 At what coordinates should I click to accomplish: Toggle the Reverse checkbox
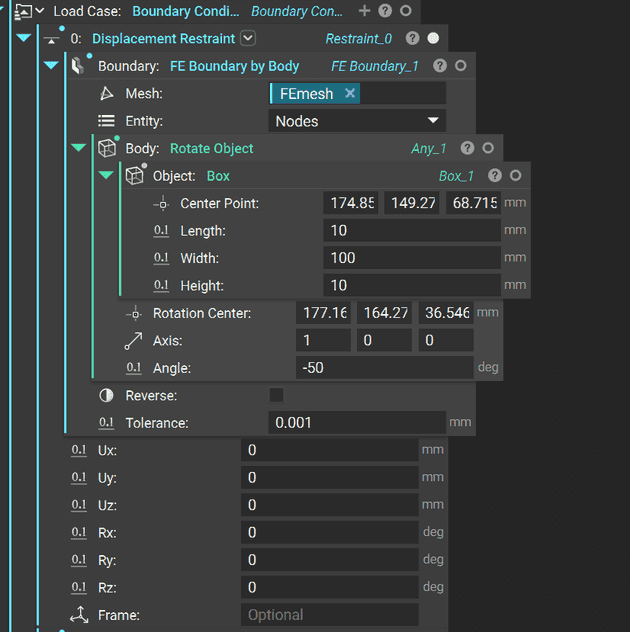(x=277, y=395)
